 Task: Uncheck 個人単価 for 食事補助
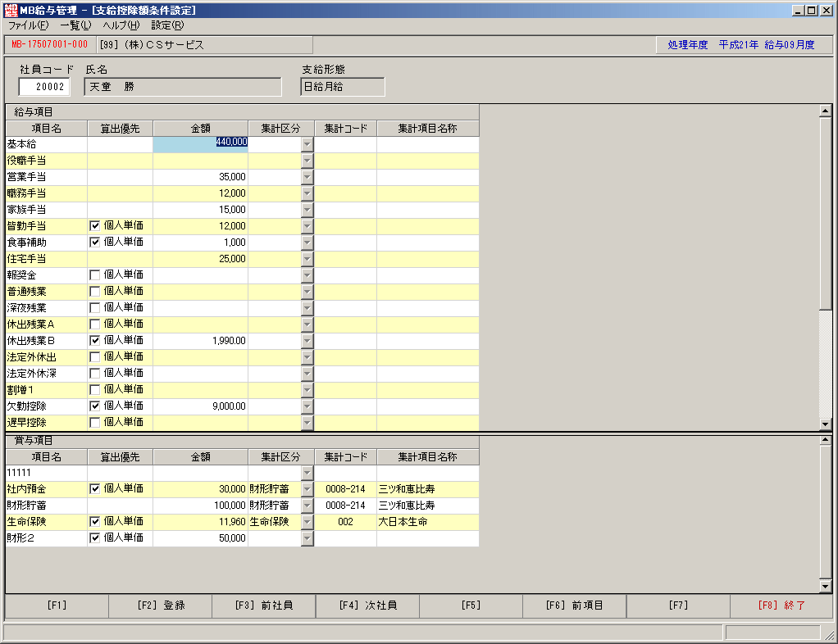click(x=95, y=243)
